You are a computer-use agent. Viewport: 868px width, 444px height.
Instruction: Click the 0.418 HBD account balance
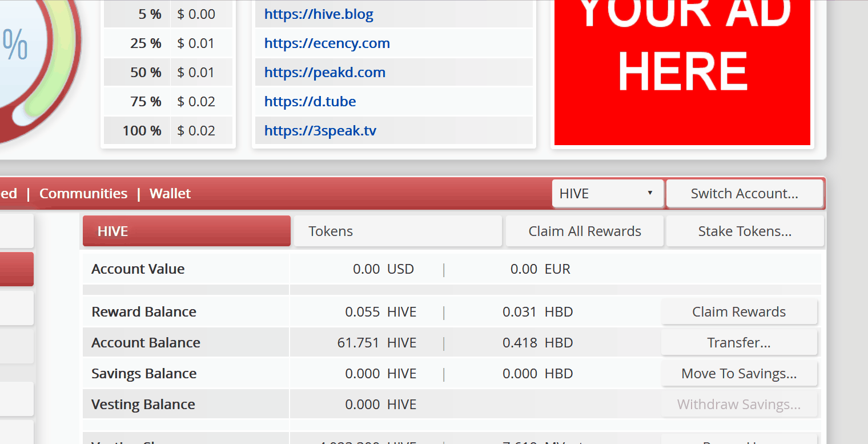pyautogui.click(x=537, y=343)
